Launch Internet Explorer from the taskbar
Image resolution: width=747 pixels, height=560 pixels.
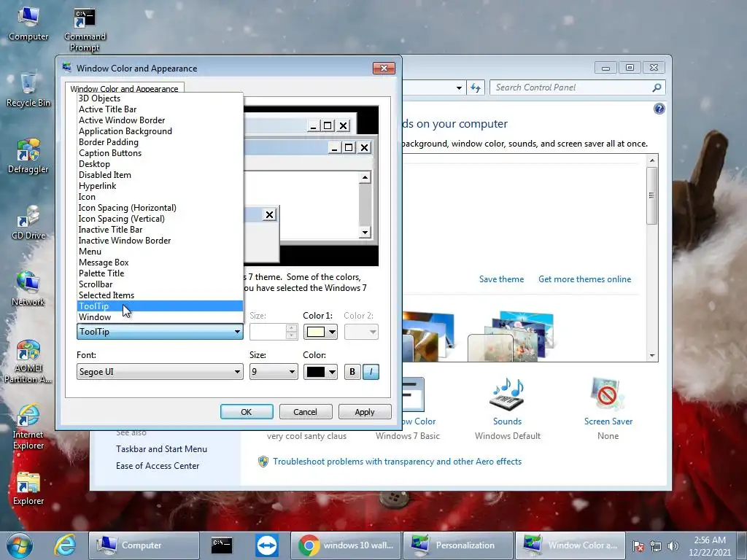point(64,545)
